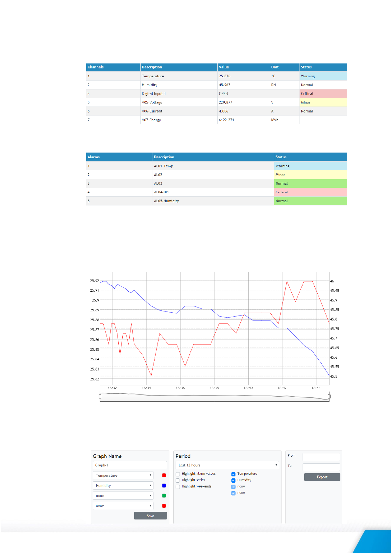
Task: Click the 4.006 current value
Action: 224,111
